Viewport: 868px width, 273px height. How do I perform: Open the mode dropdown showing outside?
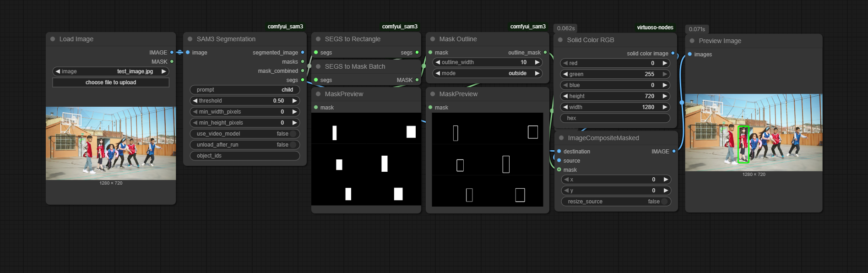point(488,73)
